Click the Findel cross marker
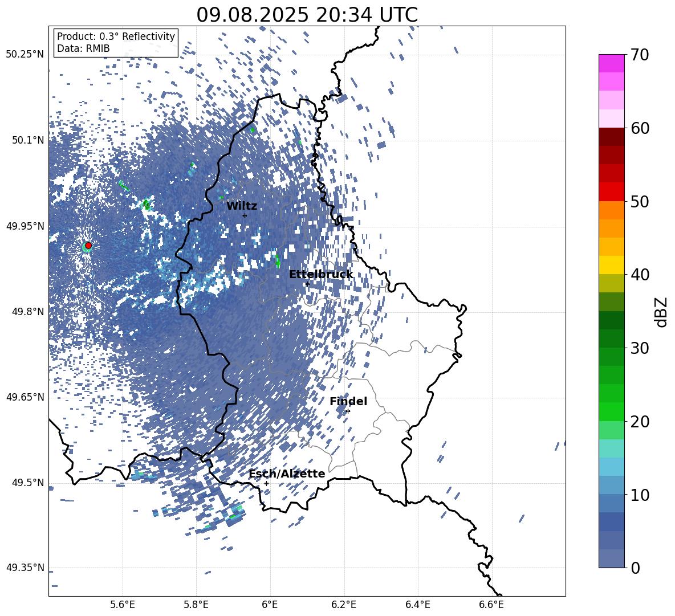 348,411
